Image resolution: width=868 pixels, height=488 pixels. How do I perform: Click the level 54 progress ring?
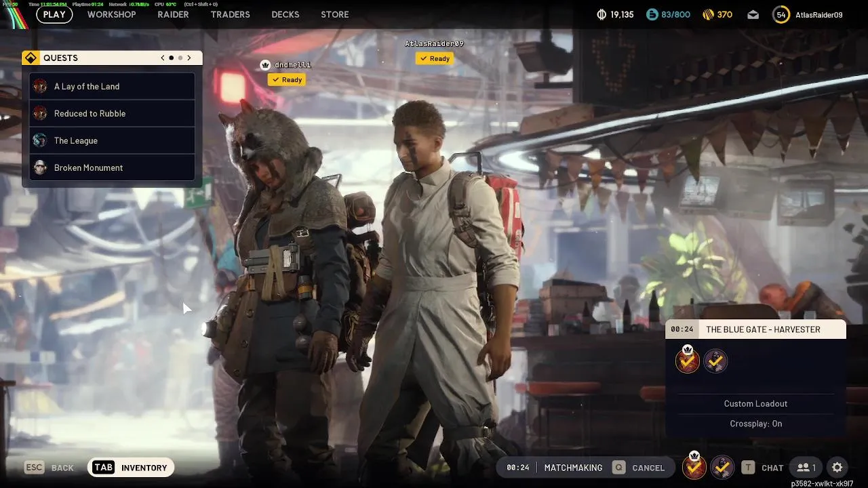pos(781,14)
